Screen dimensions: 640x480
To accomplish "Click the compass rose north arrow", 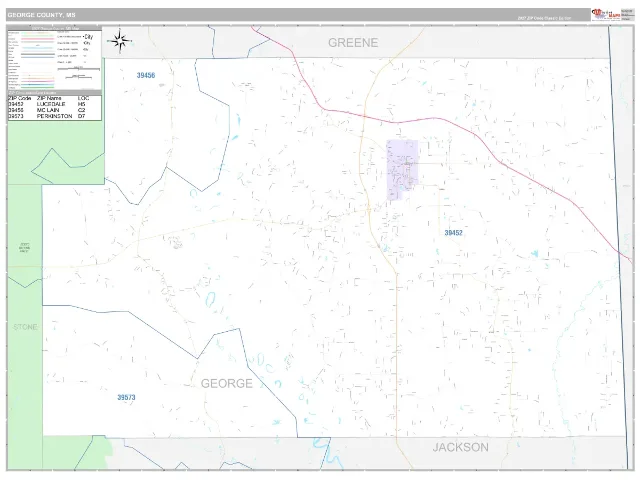I will point(120,41).
